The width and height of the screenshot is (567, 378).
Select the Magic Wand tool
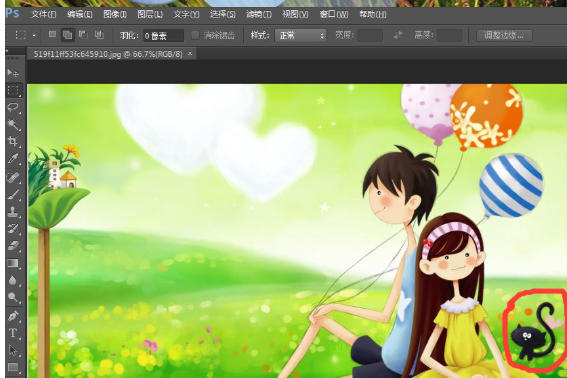[x=13, y=125]
